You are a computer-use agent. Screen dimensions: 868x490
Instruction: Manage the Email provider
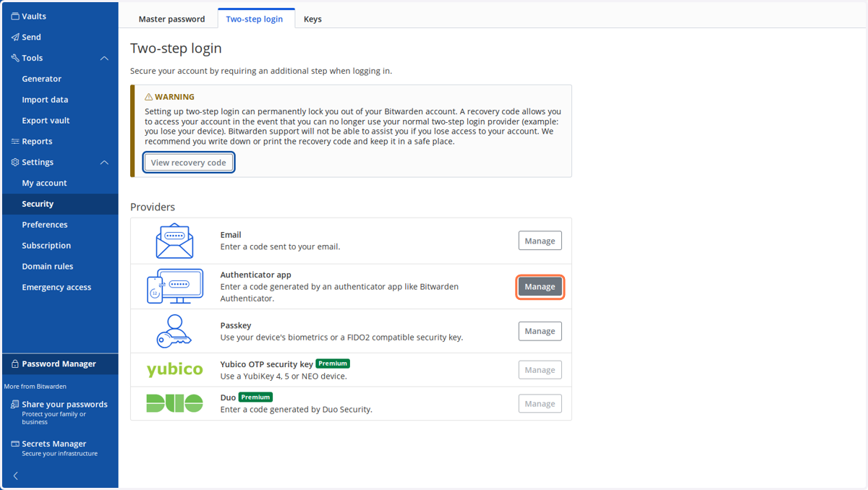540,241
